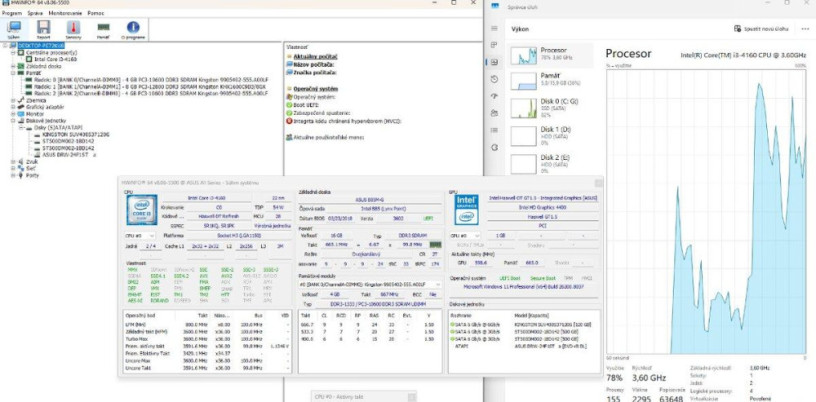Image resolution: width=816 pixels, height=402 pixels.
Task: Click Spustiť novú úlohu button
Action: pos(761,29)
